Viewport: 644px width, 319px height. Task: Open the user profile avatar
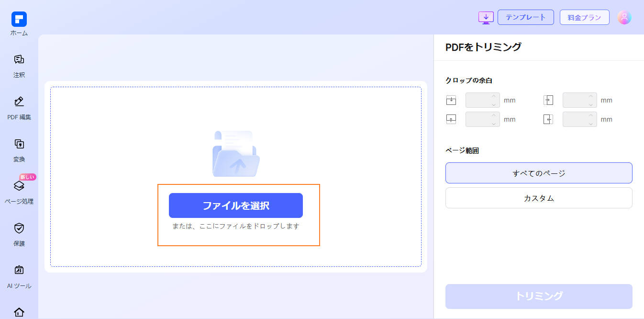(624, 17)
